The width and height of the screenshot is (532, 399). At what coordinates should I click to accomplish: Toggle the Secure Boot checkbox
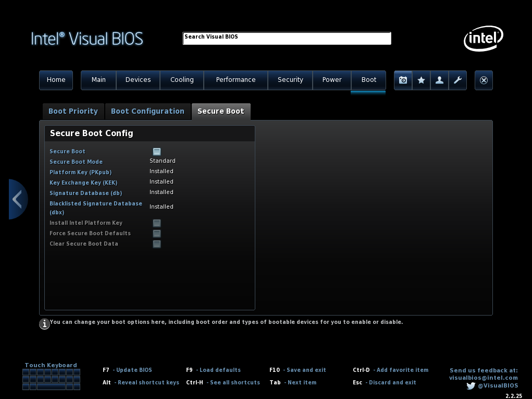click(x=157, y=151)
